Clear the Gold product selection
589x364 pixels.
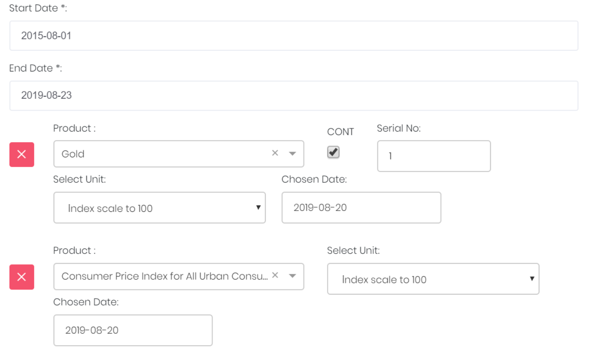pyautogui.click(x=275, y=153)
